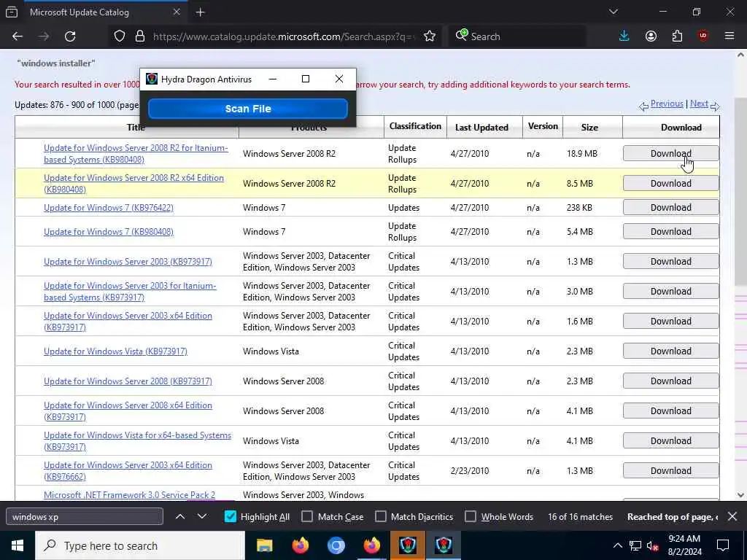Open the Firefox account icon

(651, 36)
